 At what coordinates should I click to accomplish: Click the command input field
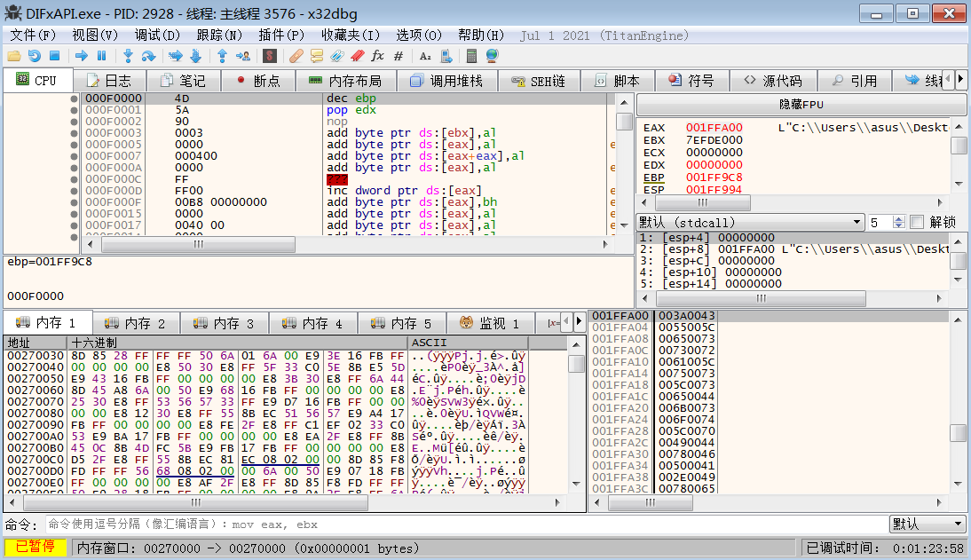click(x=466, y=525)
